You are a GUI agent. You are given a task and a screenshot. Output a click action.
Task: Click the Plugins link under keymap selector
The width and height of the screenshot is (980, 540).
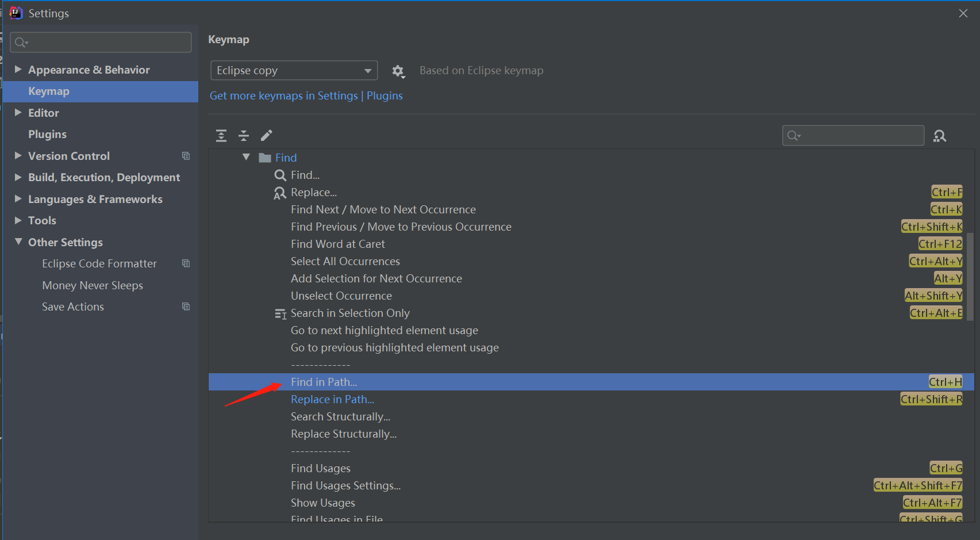click(385, 95)
